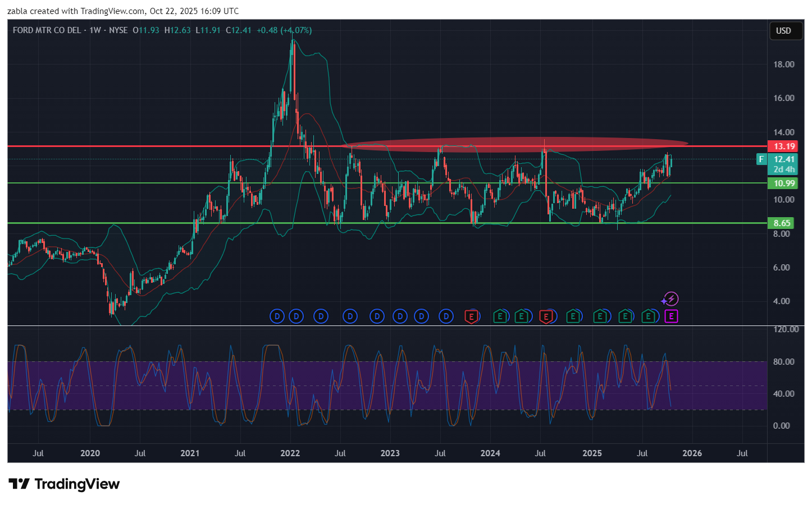Click the first red earnings E marker
The width and height of the screenshot is (812, 505).
472,316
